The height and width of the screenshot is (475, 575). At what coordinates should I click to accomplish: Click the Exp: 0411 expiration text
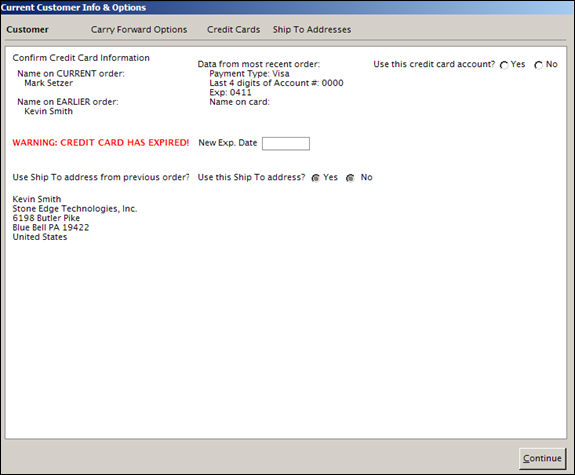[230, 92]
